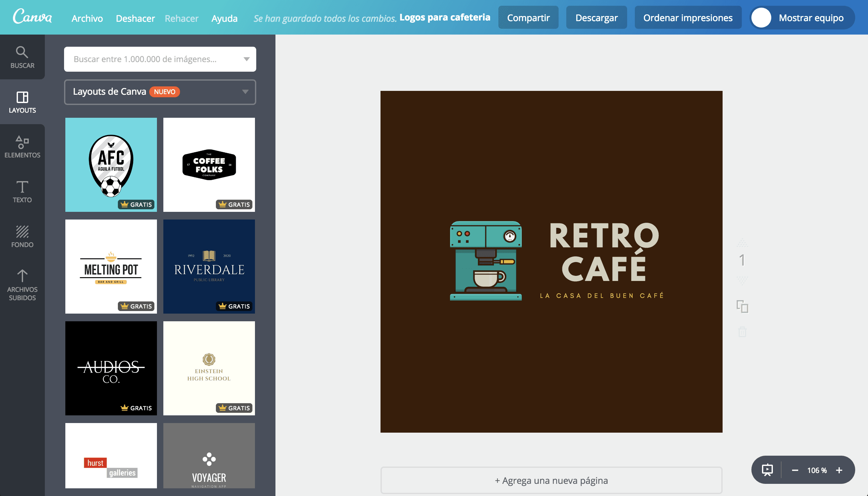The height and width of the screenshot is (496, 868).
Task: Click Agrega una nueva página
Action: pos(551,480)
